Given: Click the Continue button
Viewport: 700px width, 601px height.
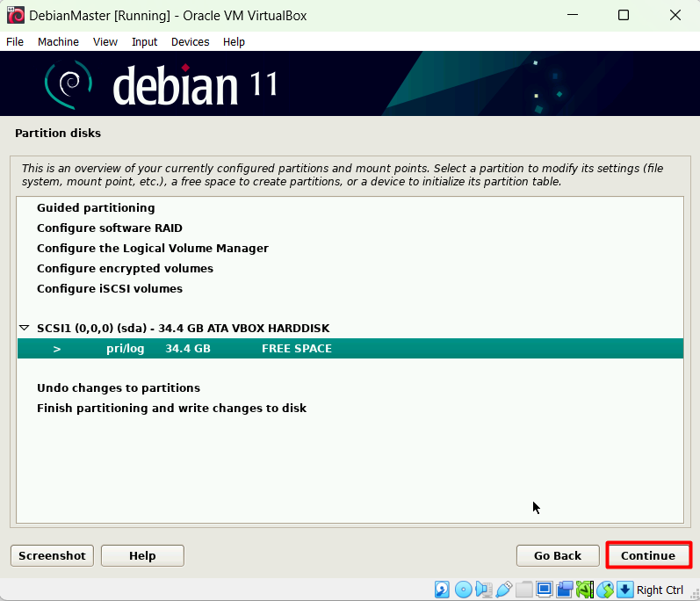Looking at the screenshot, I should point(648,555).
